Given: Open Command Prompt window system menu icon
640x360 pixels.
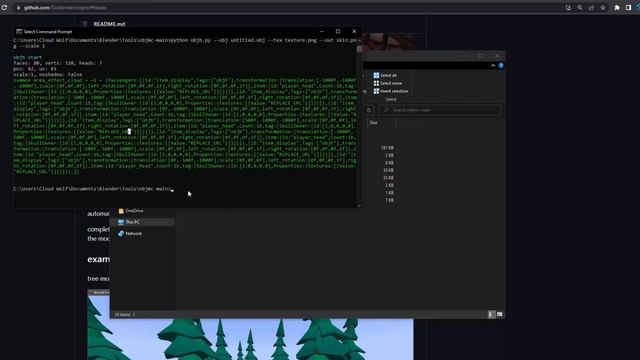Looking at the screenshot, I should 19,31.
